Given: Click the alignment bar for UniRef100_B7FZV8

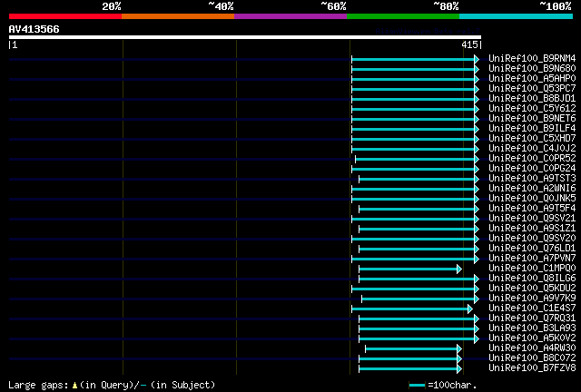Looking at the screenshot, I should pyautogui.click(x=408, y=369).
